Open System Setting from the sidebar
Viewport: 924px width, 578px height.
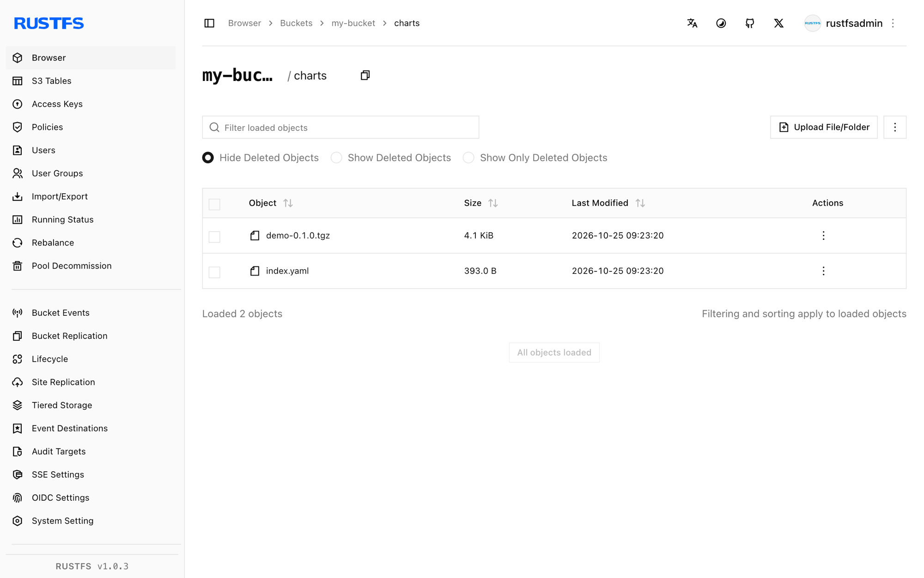click(91, 521)
